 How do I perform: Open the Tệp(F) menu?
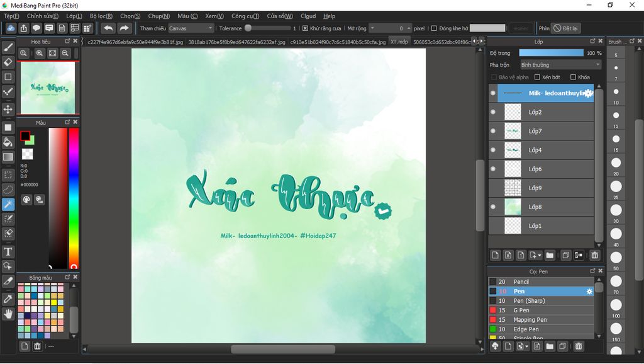coord(11,16)
